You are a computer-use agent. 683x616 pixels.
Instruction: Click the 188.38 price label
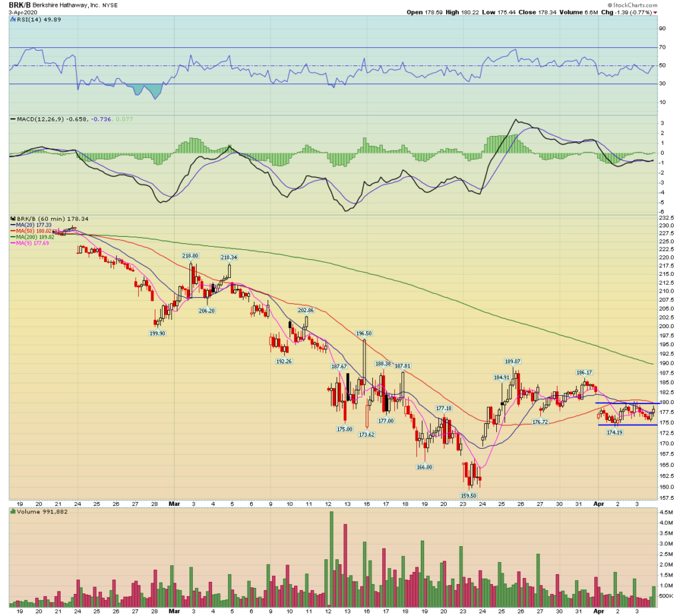(x=384, y=363)
